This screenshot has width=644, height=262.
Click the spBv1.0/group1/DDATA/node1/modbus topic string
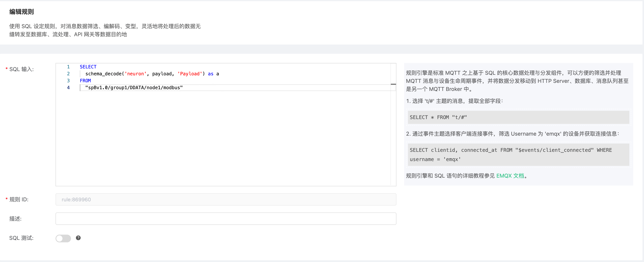point(134,88)
